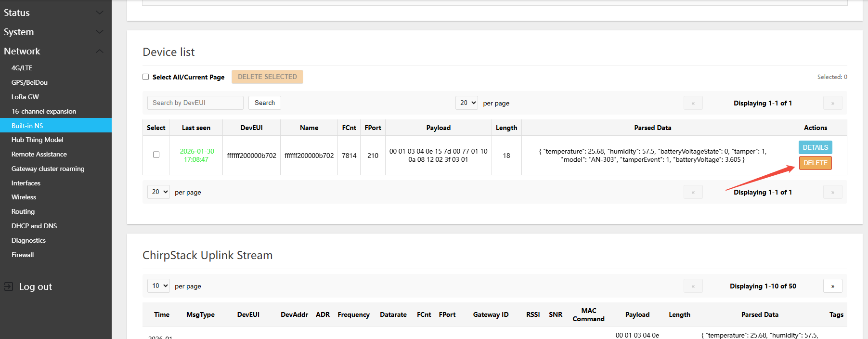The image size is (868, 339).
Task: Check the ffffff200000b702 device row checkbox
Action: (156, 155)
